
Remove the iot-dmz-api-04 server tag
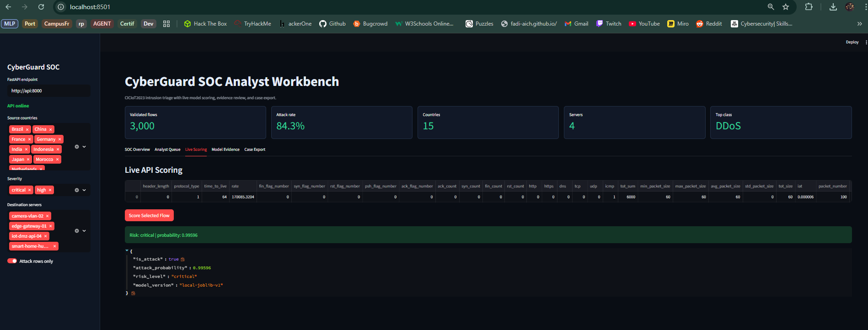coord(45,236)
